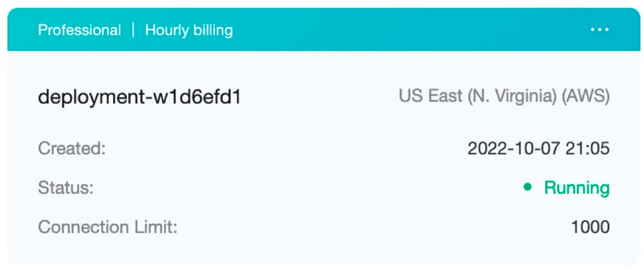Click the word deployment in the name
This screenshot has height=276, width=644.
click(x=88, y=97)
